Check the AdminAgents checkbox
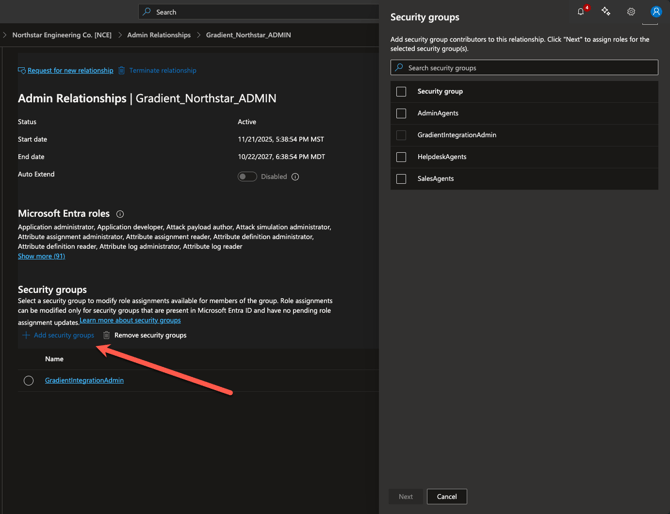 (401, 113)
